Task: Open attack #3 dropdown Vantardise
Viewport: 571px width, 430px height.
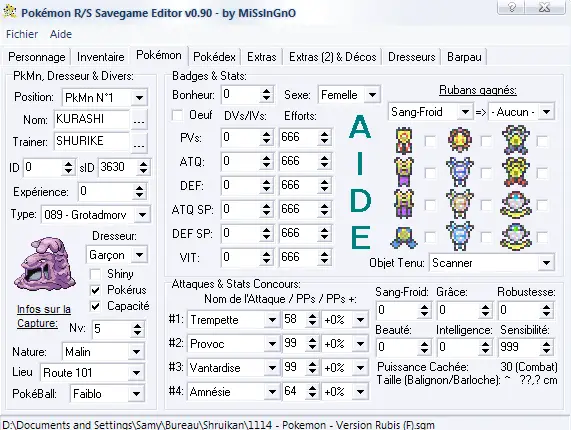Action: pyautogui.click(x=233, y=368)
